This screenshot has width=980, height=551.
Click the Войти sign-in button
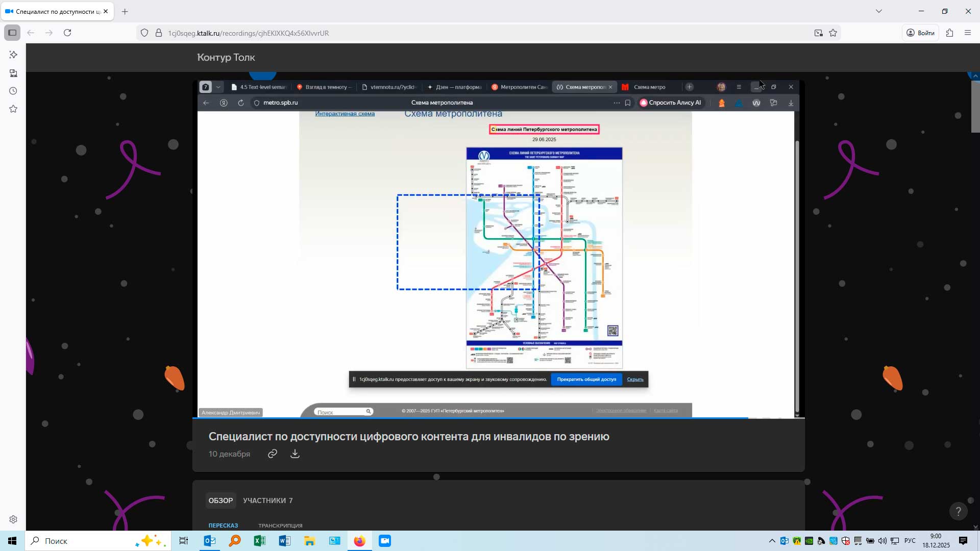[x=920, y=33]
